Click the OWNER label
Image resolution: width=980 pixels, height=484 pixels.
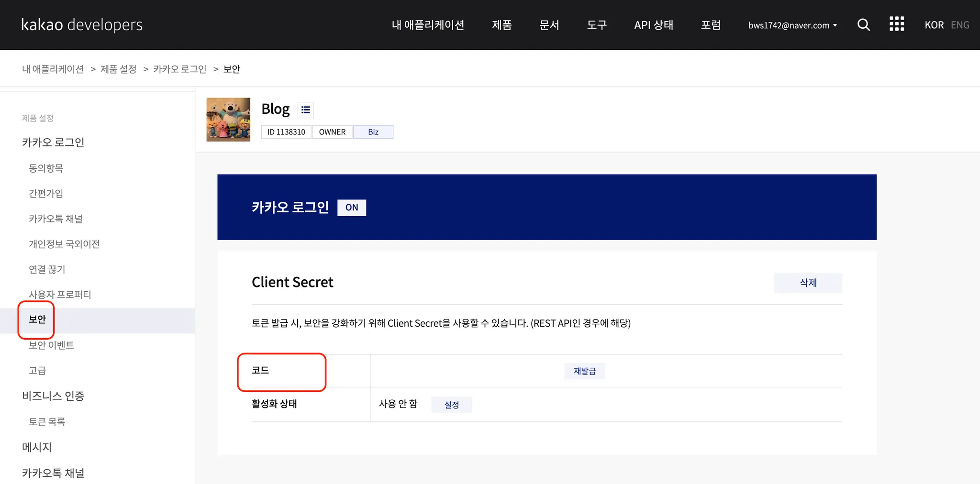332,132
